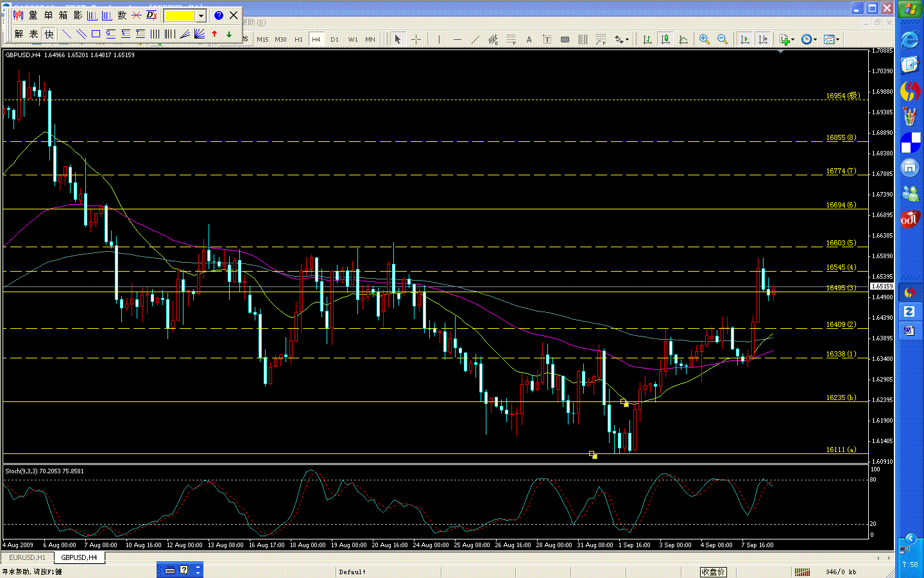
Task: Select the blue fan lines tool
Action: [x=200, y=34]
